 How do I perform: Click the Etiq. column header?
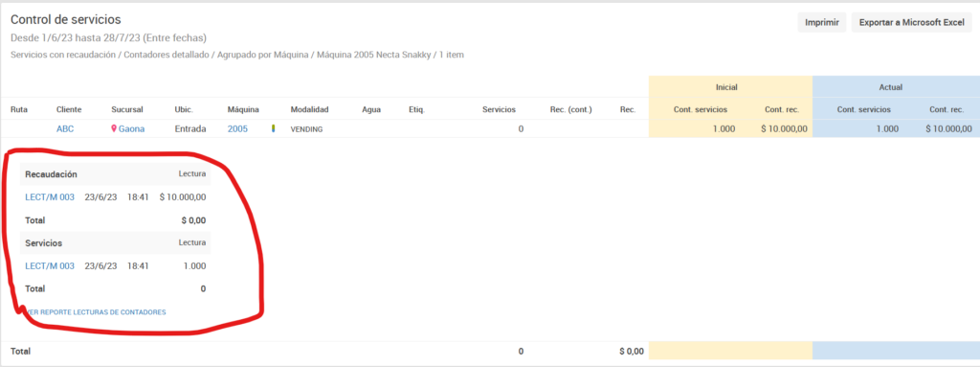[x=416, y=109]
